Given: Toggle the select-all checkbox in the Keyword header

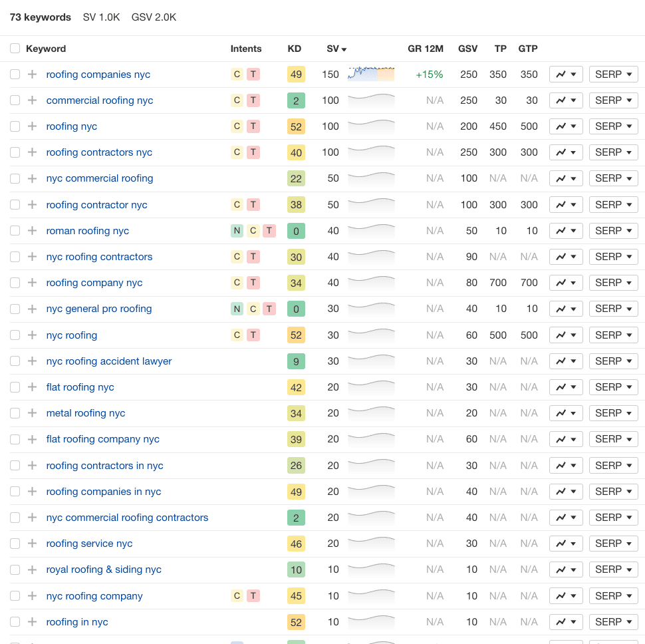Looking at the screenshot, I should point(15,49).
